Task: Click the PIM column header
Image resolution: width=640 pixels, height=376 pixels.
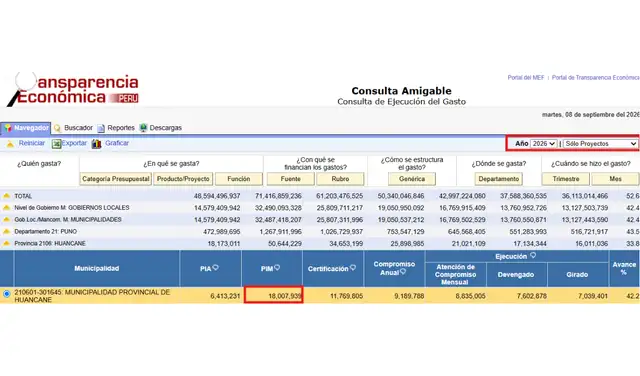Action: (272, 269)
